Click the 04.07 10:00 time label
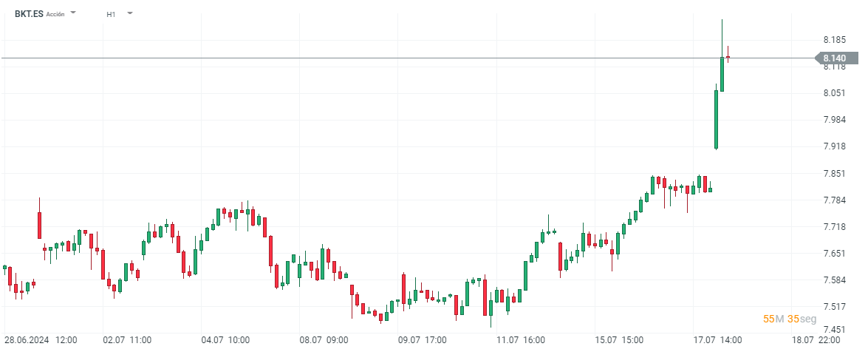Screen dimensions: 868x352 (x=225, y=340)
